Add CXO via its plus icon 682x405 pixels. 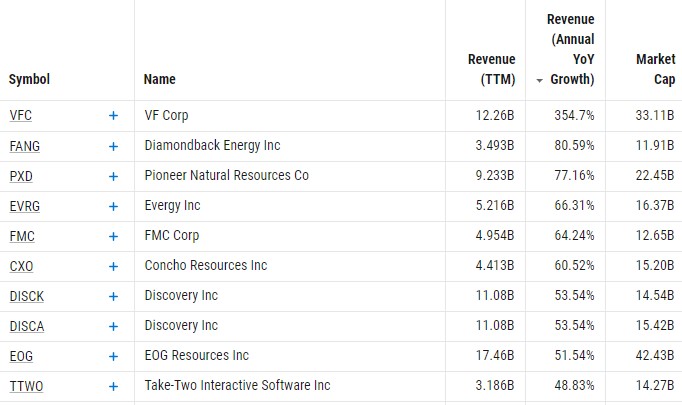113,267
